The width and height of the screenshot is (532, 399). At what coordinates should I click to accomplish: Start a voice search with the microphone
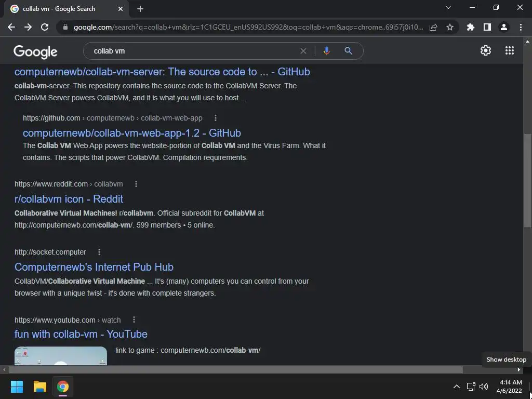(x=326, y=51)
